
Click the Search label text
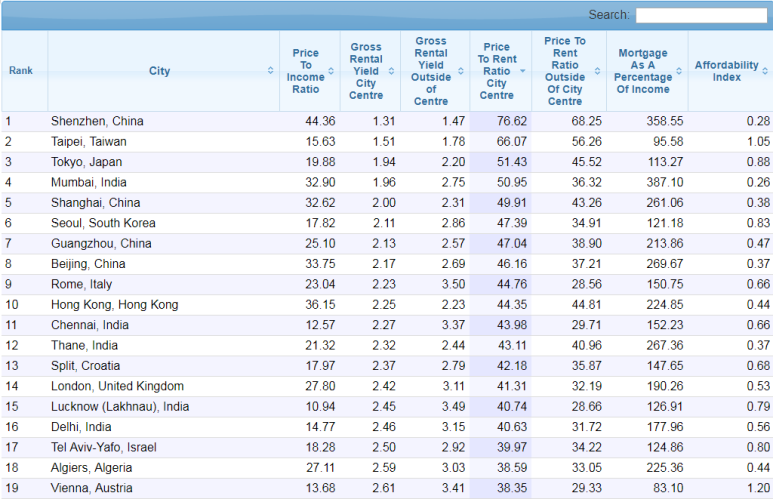click(x=608, y=15)
